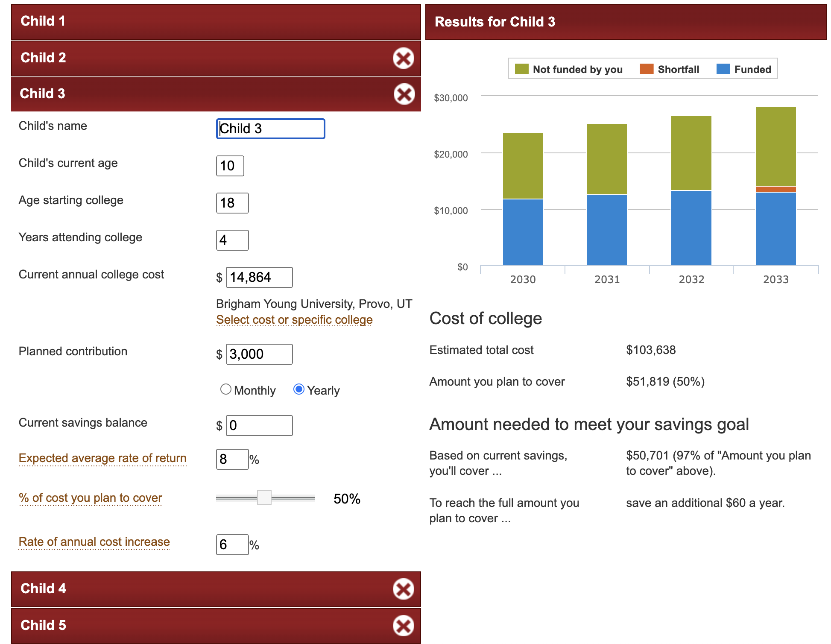831x644 pixels.
Task: Remove Child 3 with the X icon
Action: (x=404, y=94)
